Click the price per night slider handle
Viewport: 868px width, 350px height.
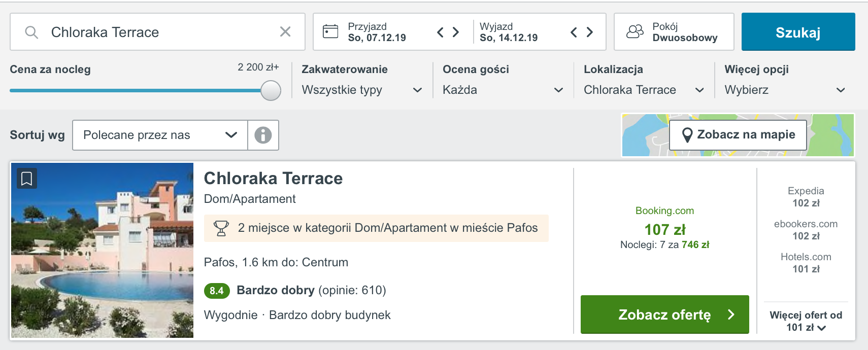point(271,91)
